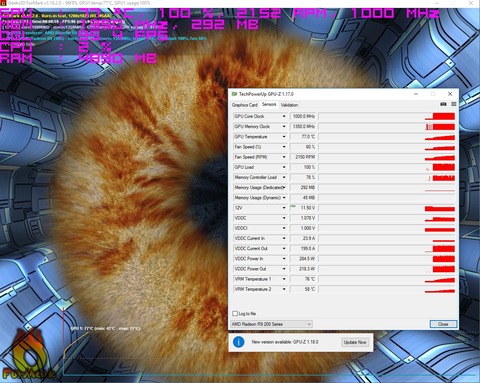Switch to the Validation tab
The image size is (480, 383).
(289, 105)
